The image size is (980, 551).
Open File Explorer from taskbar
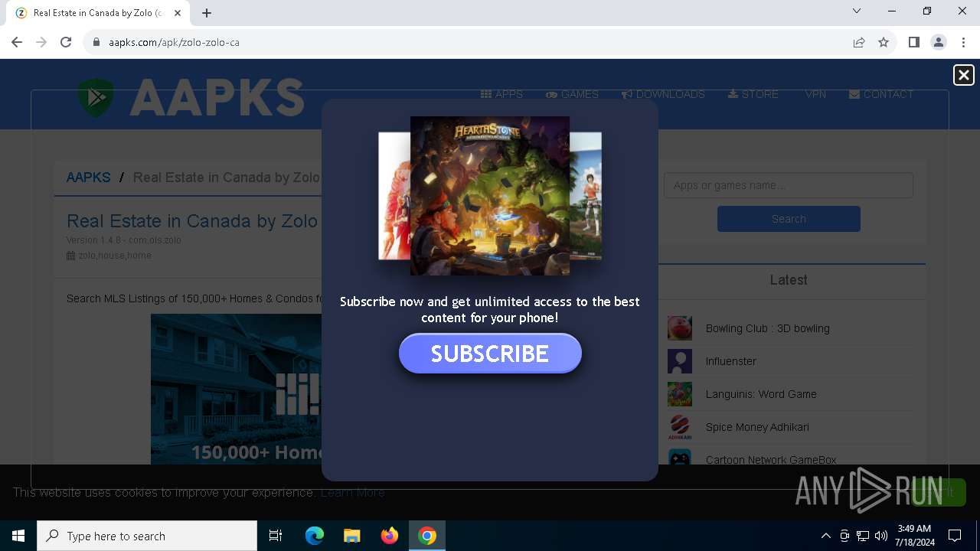point(352,536)
